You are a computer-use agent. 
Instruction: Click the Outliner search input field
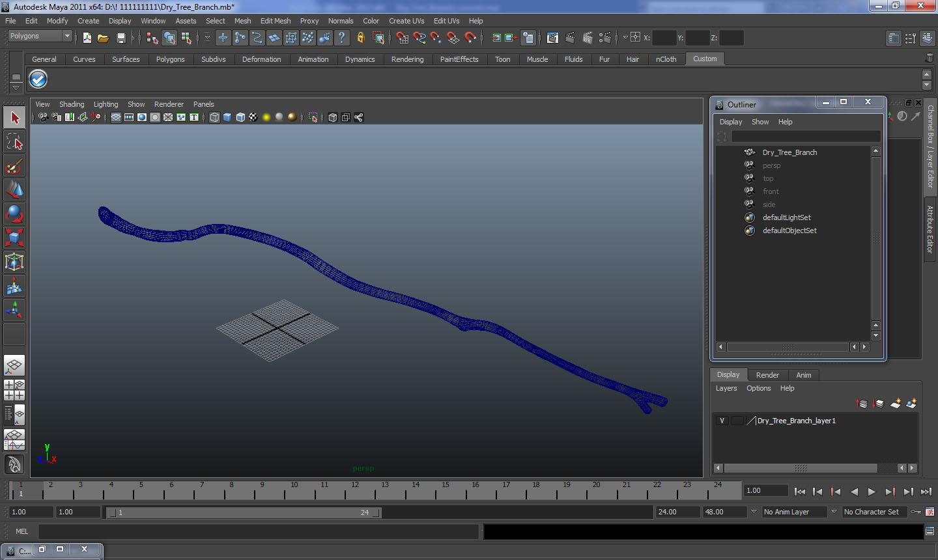[806, 136]
